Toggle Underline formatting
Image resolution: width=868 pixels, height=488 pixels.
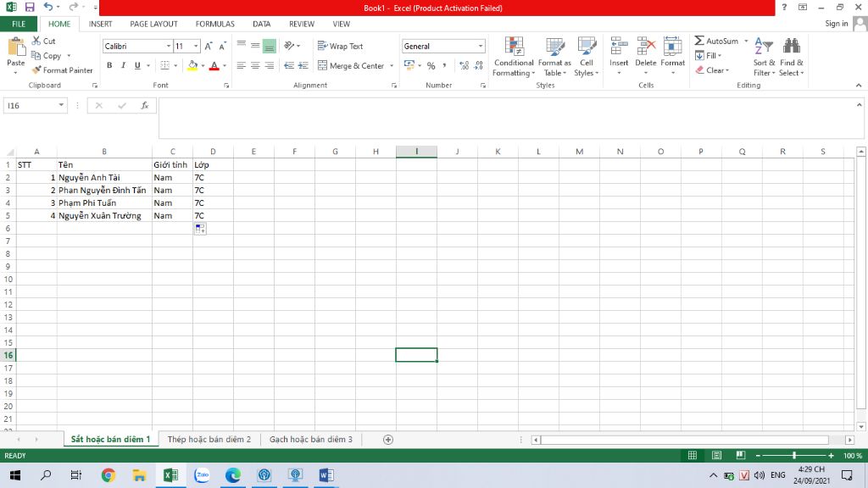click(137, 66)
